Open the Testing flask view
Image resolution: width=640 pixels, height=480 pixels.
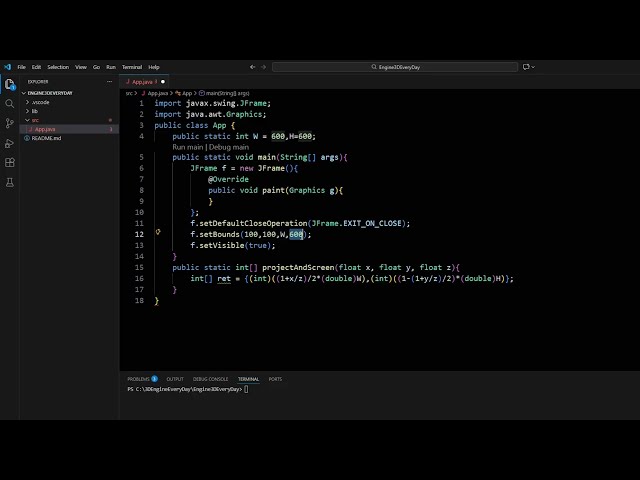pyautogui.click(x=9, y=182)
